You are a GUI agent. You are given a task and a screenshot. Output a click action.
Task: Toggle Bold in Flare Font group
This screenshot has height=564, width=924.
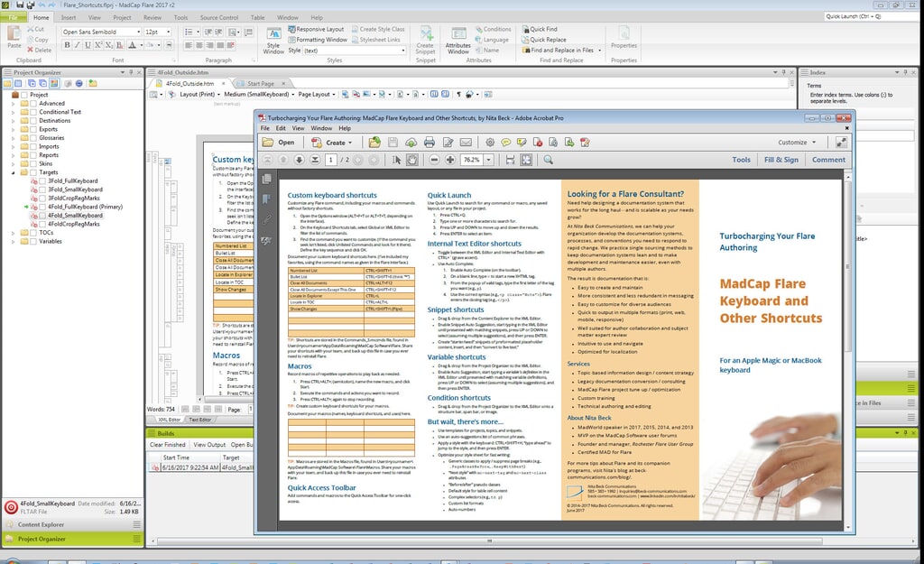click(67, 45)
